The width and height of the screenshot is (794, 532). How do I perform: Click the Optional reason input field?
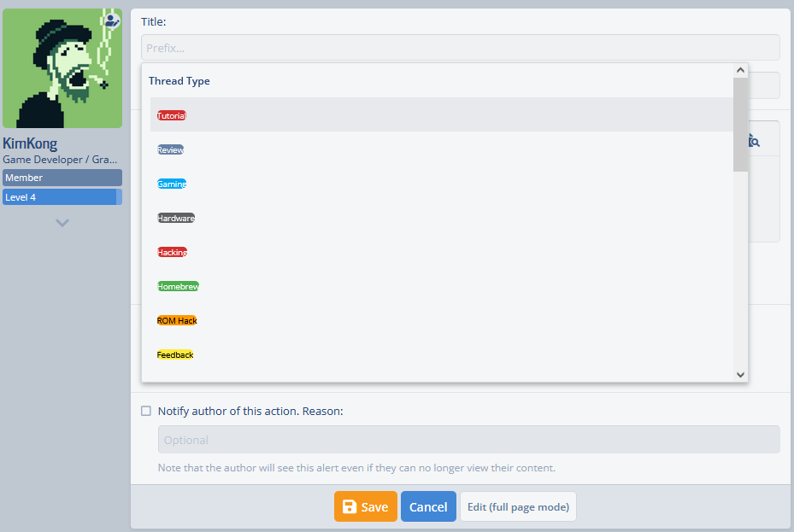click(x=469, y=440)
